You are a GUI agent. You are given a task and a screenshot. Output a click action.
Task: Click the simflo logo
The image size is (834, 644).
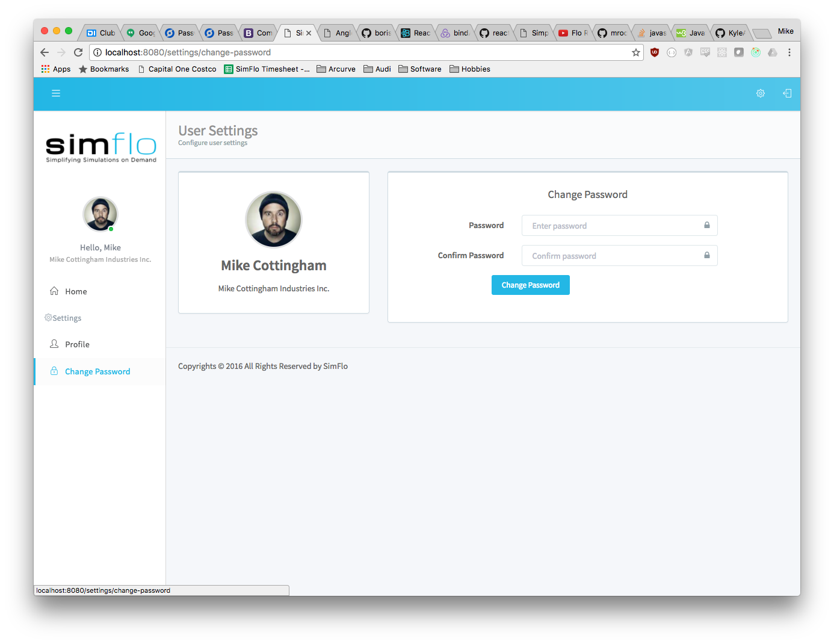click(x=100, y=147)
